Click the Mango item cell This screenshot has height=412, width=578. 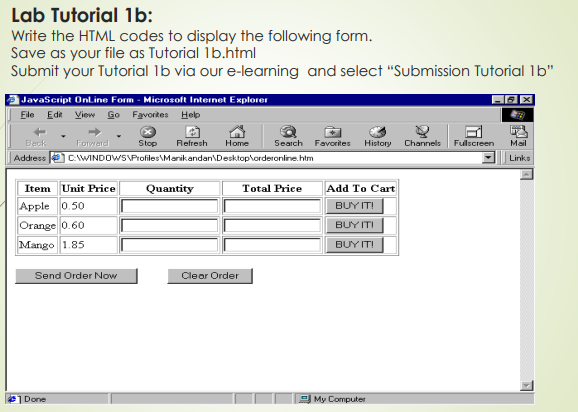coord(38,245)
